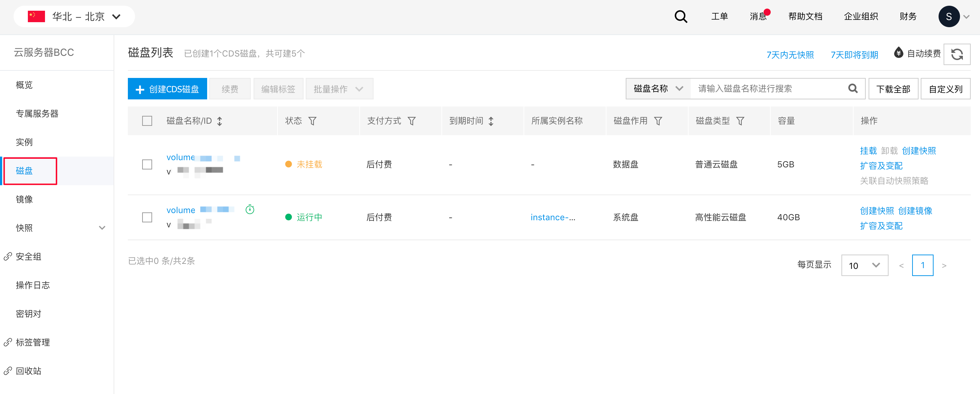This screenshot has width=980, height=394.
Task: Click the refresh disk list icon
Action: (x=957, y=54)
